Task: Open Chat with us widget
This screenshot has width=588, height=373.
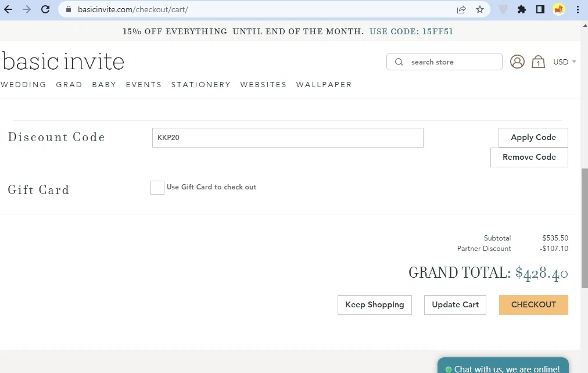Action: click(x=503, y=367)
